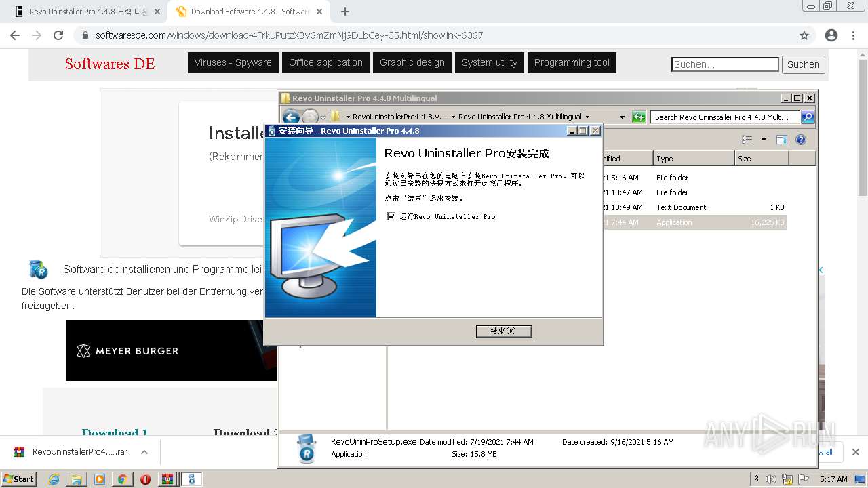
Task: Sort Explorer files by Type column
Action: pos(694,158)
